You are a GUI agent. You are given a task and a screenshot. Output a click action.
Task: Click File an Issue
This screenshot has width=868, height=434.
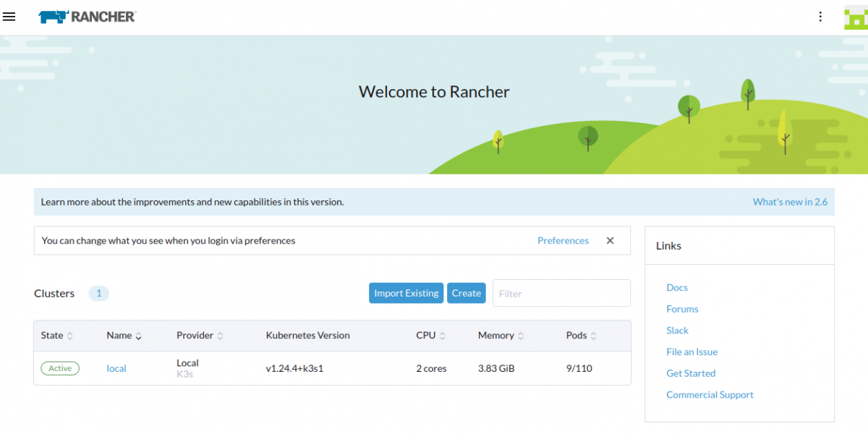pos(692,352)
